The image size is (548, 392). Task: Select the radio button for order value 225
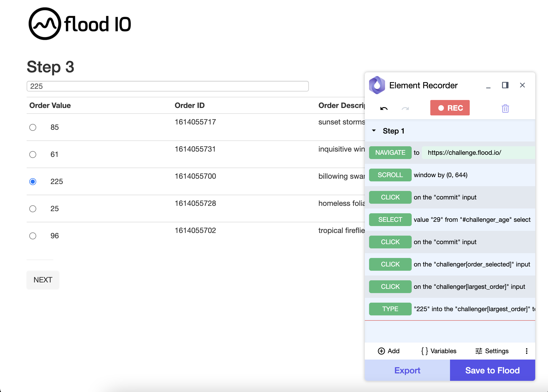[33, 181]
